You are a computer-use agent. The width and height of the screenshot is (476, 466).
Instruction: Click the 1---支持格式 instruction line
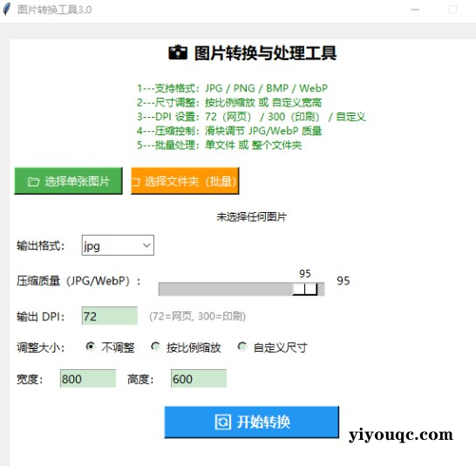(x=232, y=88)
